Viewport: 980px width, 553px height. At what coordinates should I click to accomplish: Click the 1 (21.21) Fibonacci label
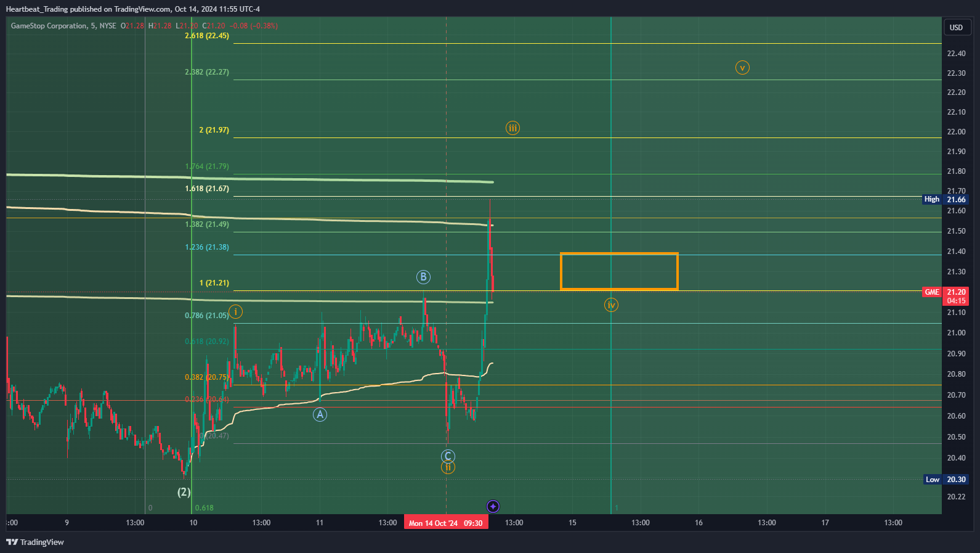click(214, 283)
